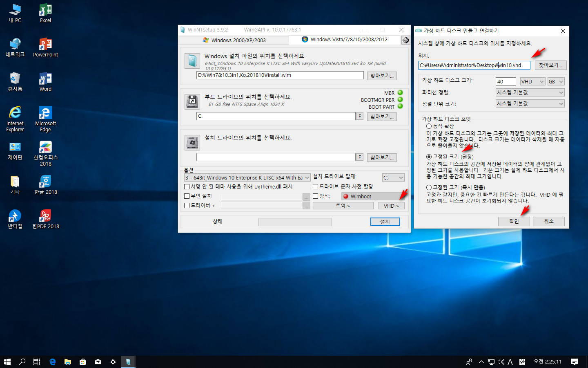Switch to Windows Vista/7/8/10/2008/2012 tab

345,40
